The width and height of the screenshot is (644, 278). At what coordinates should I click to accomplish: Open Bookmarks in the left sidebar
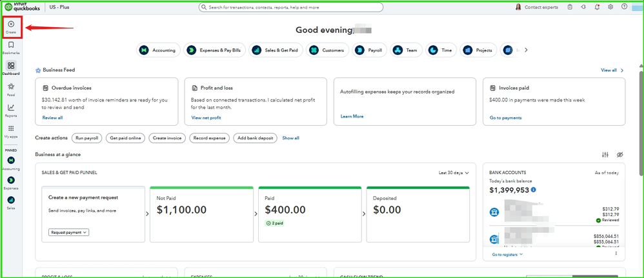click(x=11, y=46)
